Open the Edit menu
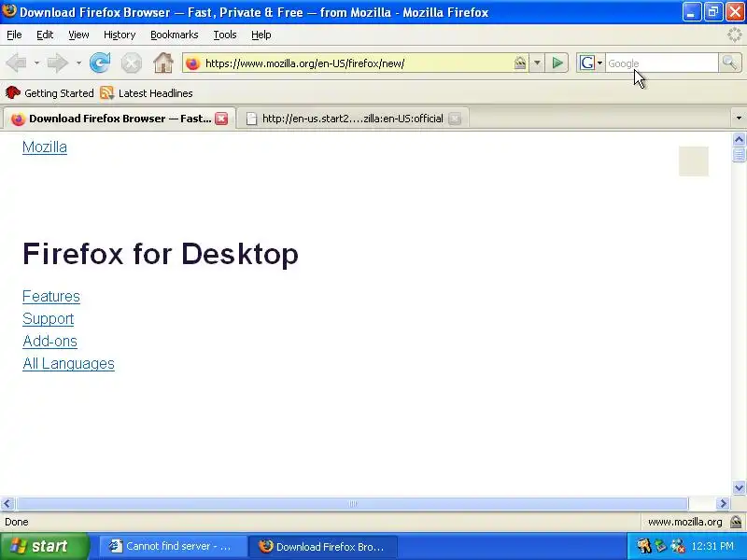747x560 pixels. point(45,35)
